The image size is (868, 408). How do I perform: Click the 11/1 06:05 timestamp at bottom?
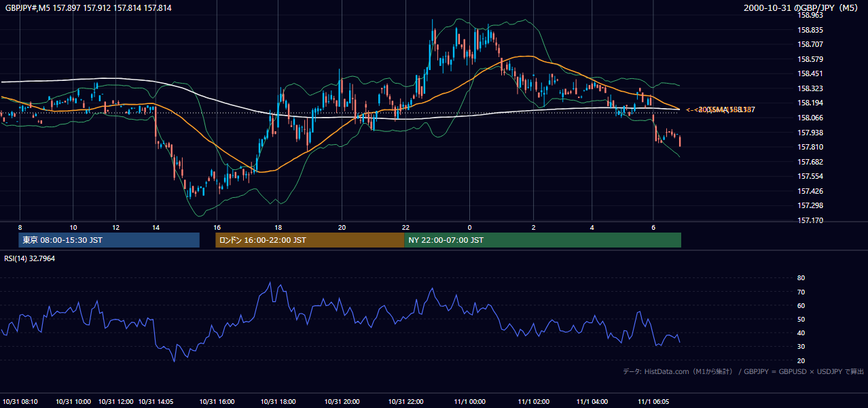(x=653, y=402)
